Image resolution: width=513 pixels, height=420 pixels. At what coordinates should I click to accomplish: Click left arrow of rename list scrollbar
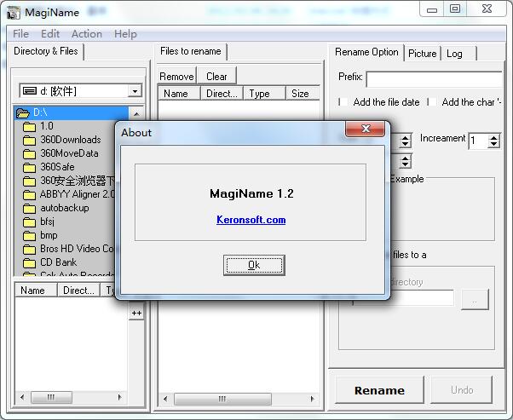click(x=165, y=399)
